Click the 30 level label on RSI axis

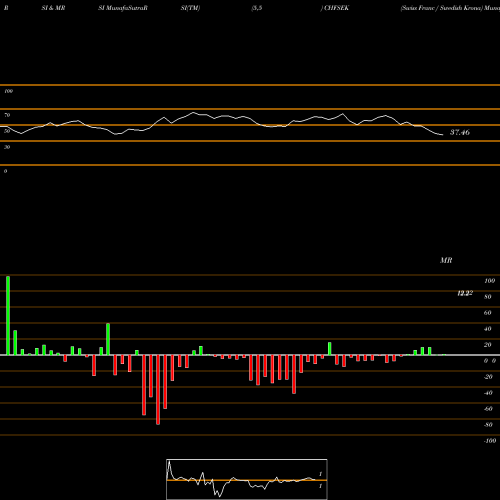pyautogui.click(x=7, y=147)
